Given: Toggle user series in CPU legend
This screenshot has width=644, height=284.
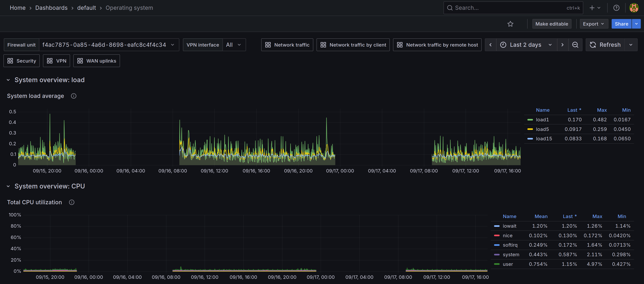Looking at the screenshot, I should (507, 264).
